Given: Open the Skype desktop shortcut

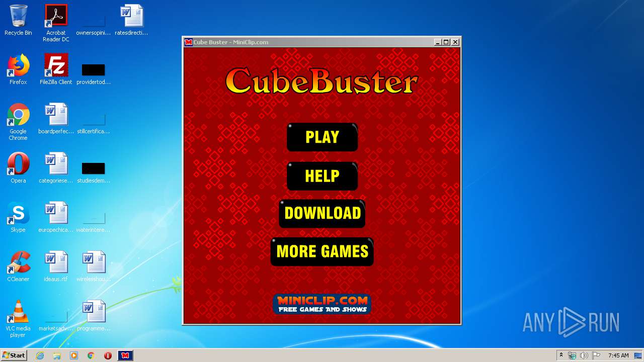Looking at the screenshot, I should point(18,217).
